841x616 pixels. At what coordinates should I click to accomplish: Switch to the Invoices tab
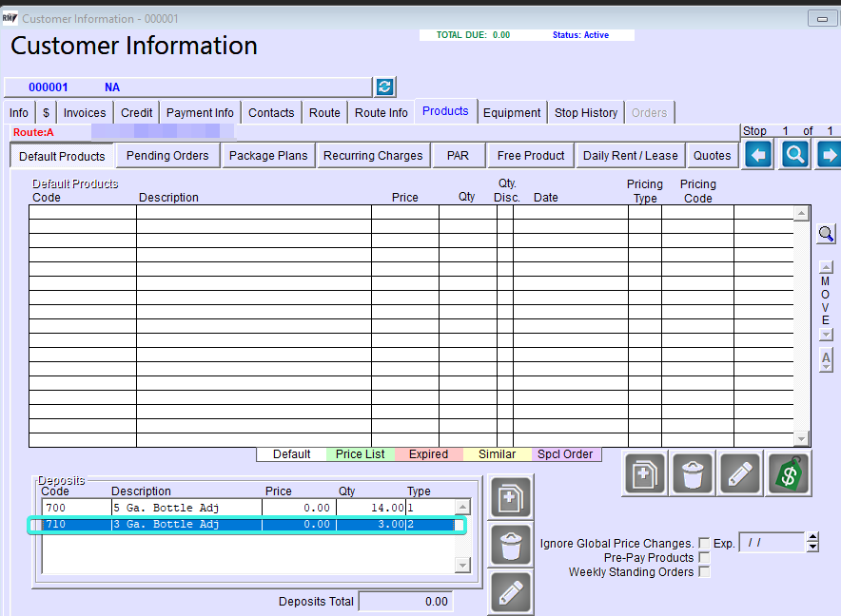click(85, 112)
